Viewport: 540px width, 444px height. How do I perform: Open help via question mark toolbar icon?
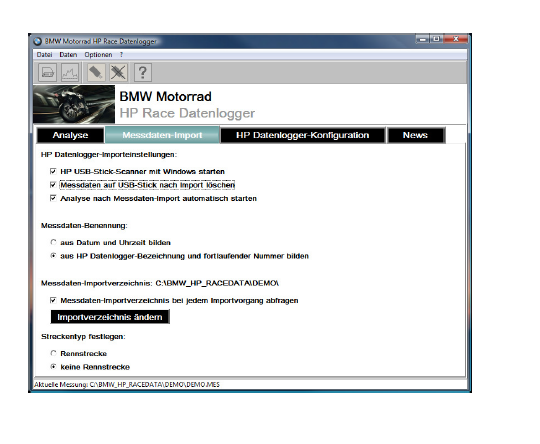[143, 73]
